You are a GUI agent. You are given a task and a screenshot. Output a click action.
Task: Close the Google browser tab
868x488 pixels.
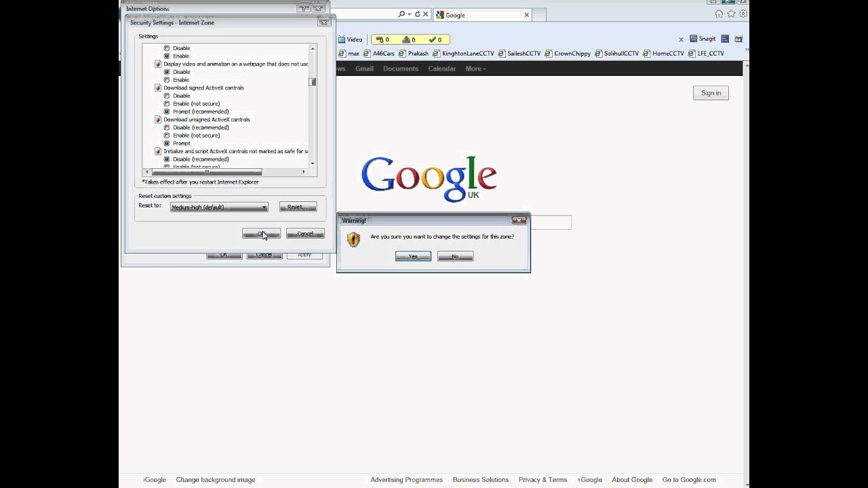pos(526,14)
